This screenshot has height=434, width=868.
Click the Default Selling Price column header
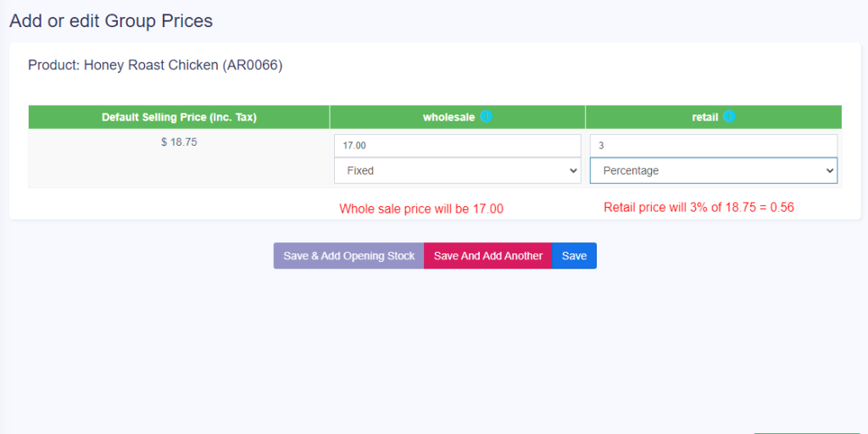pos(179,117)
